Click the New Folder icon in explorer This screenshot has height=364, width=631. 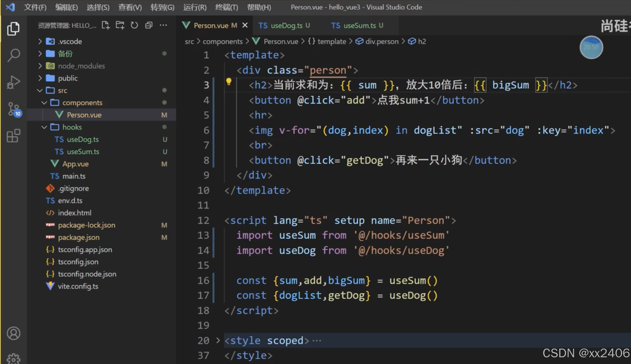coord(120,25)
